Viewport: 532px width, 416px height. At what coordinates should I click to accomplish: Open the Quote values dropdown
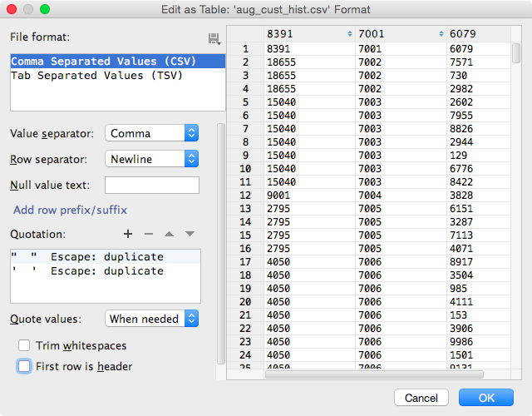(151, 319)
